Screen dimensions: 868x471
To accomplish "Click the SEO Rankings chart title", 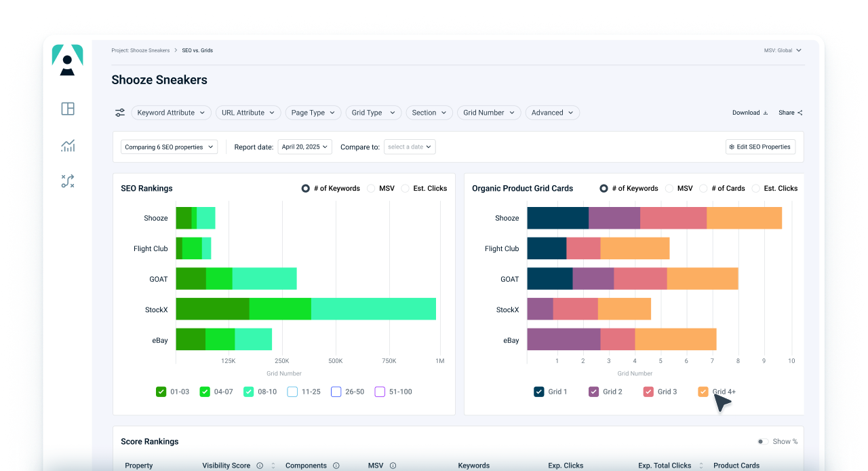I will (146, 188).
